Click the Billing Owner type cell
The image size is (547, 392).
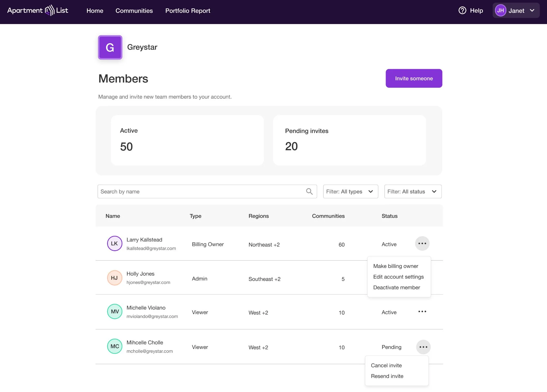[208, 244]
